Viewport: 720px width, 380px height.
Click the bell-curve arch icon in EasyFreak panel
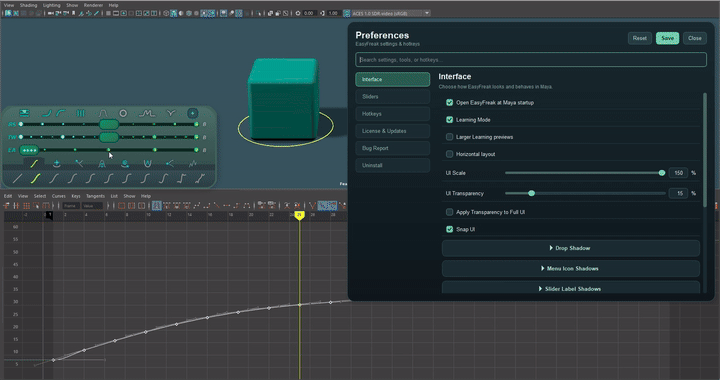(103, 113)
